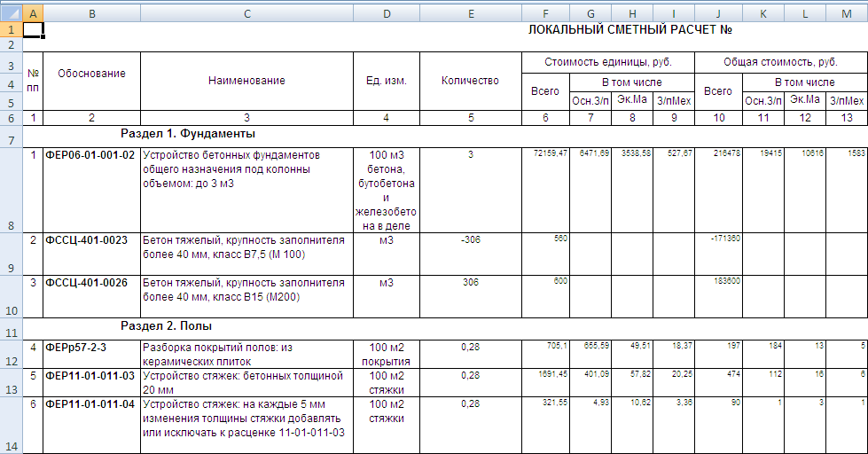
Task: Select row 8 header
Action: click(x=11, y=190)
